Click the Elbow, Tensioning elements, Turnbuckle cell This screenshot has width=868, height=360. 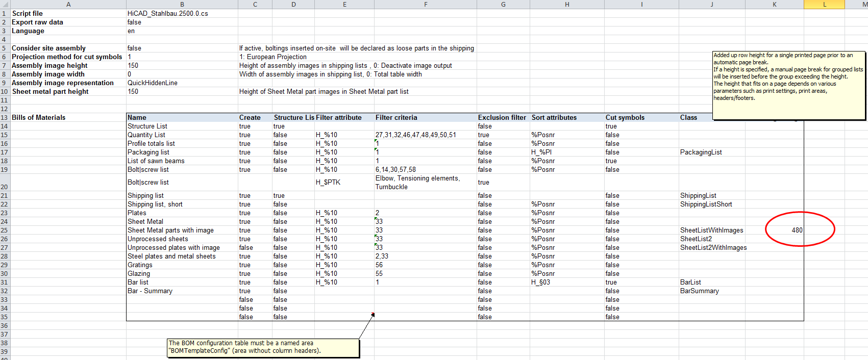click(417, 183)
